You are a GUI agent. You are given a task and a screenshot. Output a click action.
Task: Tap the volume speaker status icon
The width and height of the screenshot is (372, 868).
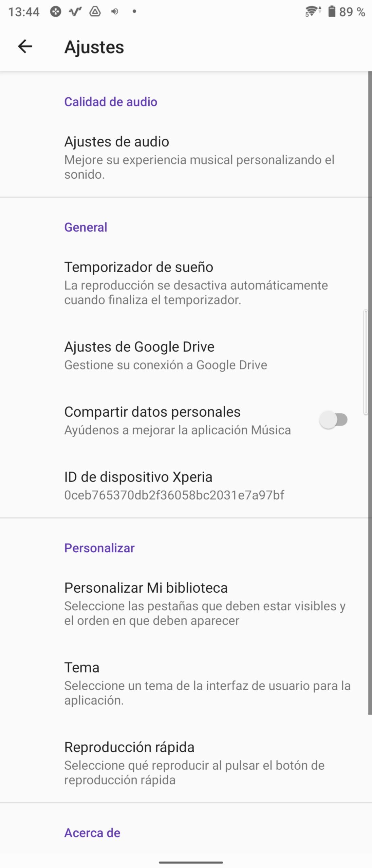tap(115, 12)
